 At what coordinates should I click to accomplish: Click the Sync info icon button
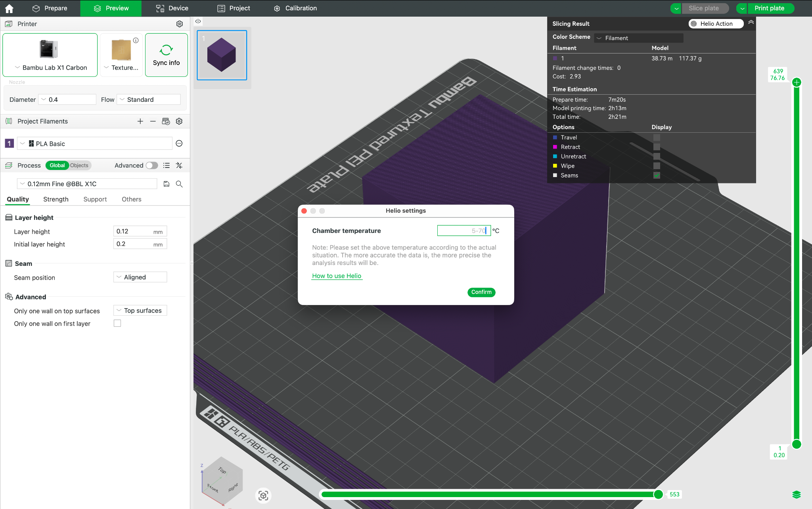167,55
